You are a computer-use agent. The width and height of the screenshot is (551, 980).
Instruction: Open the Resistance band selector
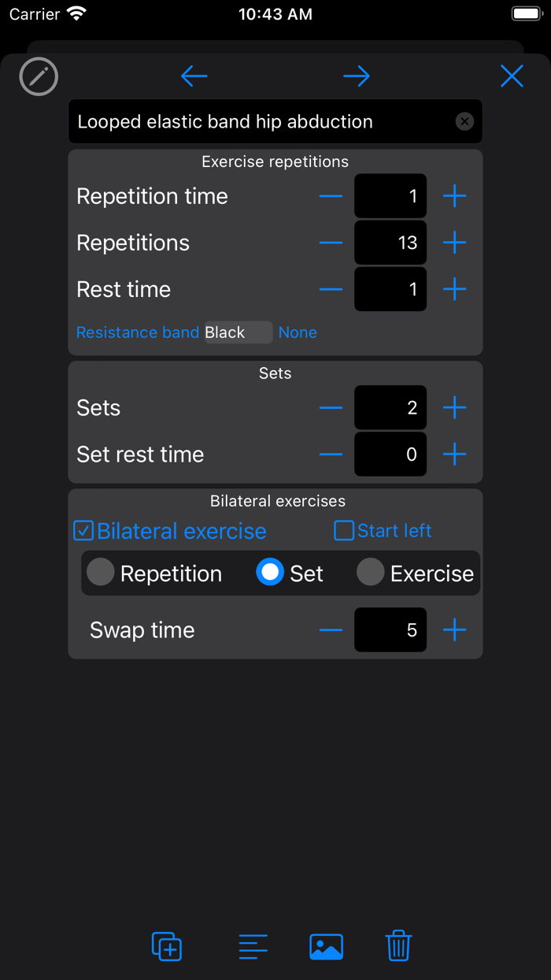(138, 332)
